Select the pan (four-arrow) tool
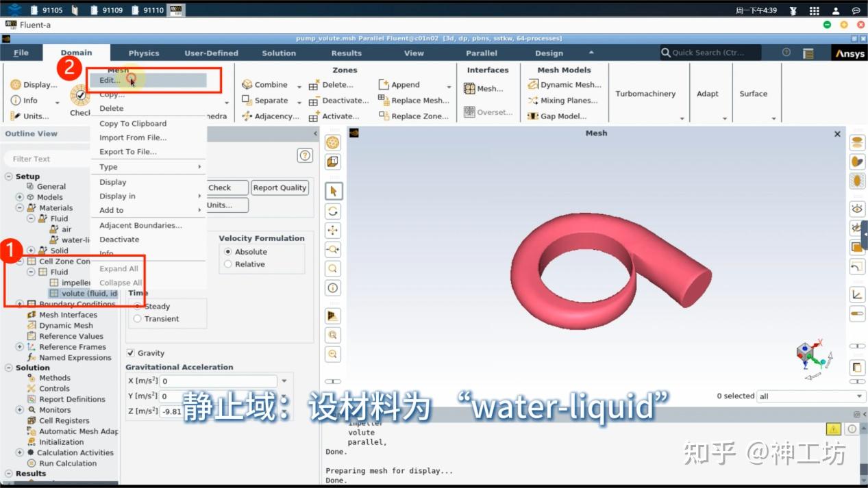The height and width of the screenshot is (488, 868). [x=333, y=230]
